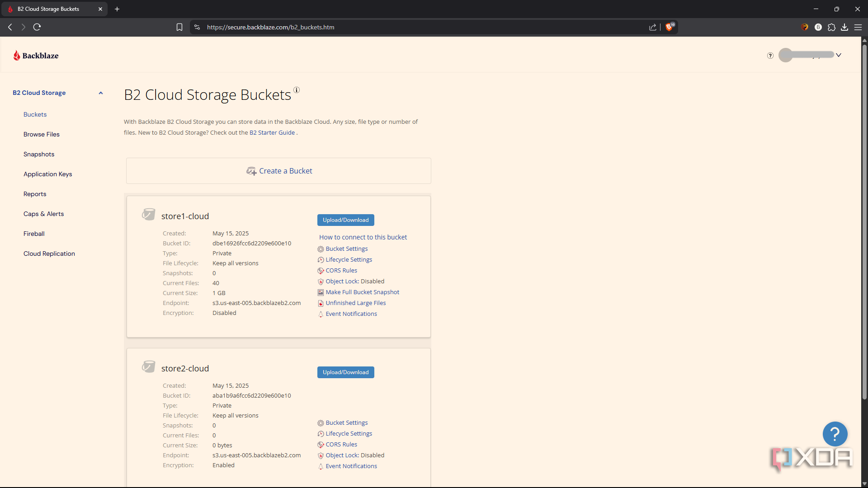Expand the account dropdown chevron

tap(839, 55)
